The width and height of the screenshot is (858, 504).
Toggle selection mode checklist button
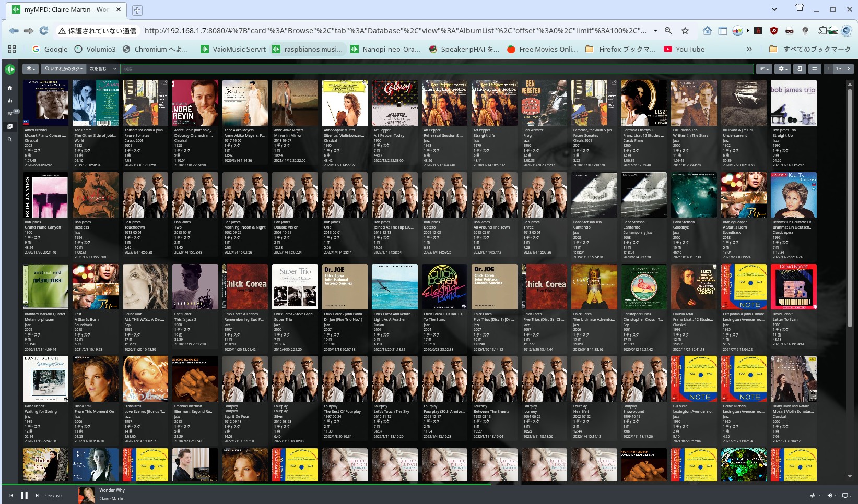click(815, 69)
